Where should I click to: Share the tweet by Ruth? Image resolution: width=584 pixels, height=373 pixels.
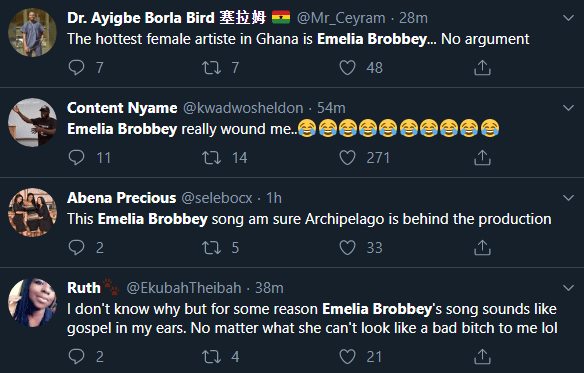click(482, 356)
